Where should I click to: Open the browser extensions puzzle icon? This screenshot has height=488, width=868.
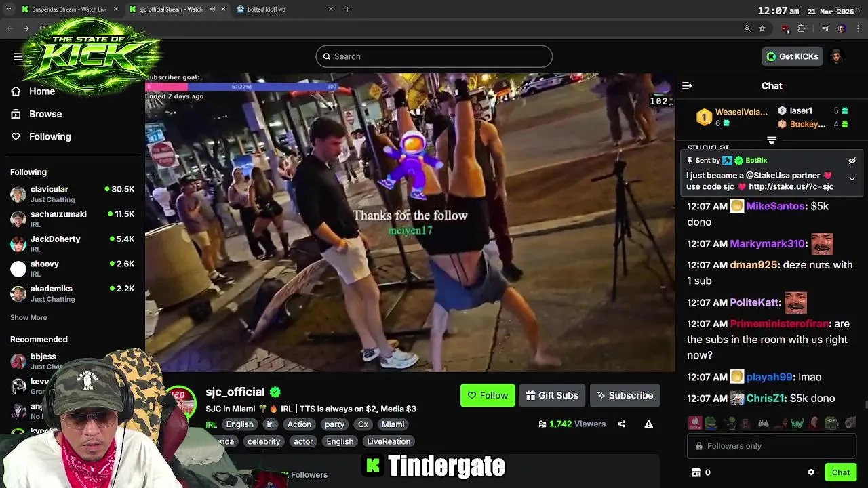802,28
